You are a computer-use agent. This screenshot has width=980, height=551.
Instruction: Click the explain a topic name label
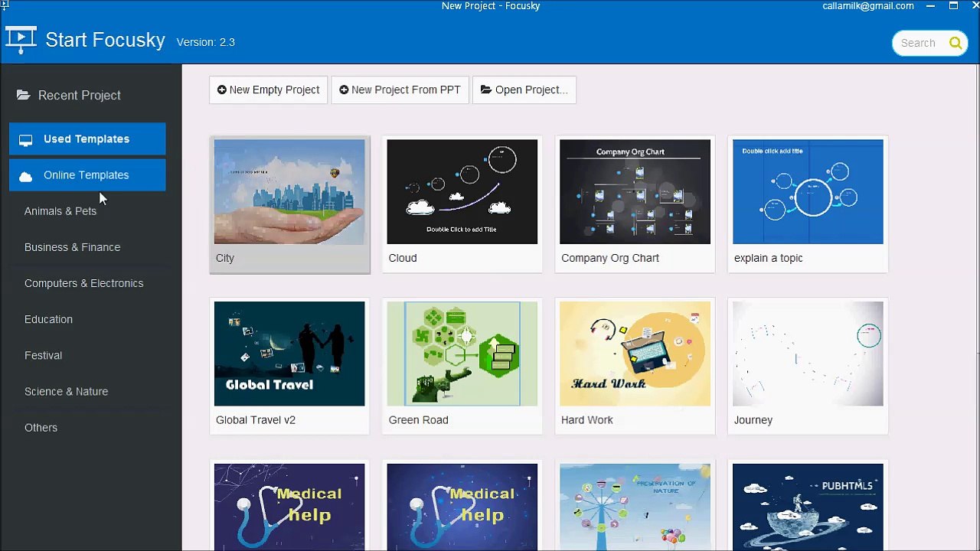(768, 258)
